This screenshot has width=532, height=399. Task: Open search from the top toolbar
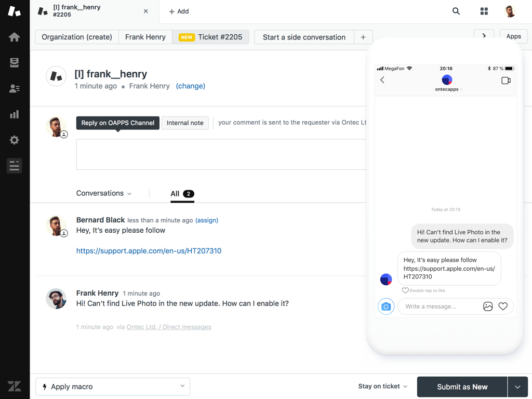[x=456, y=11]
